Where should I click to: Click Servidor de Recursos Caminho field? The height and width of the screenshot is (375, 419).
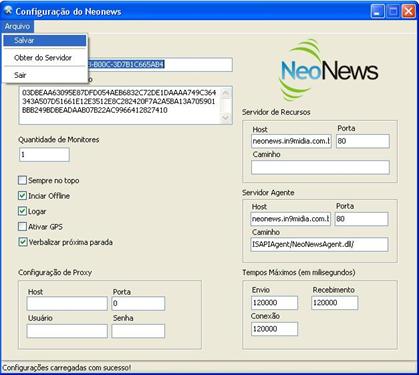pos(320,167)
